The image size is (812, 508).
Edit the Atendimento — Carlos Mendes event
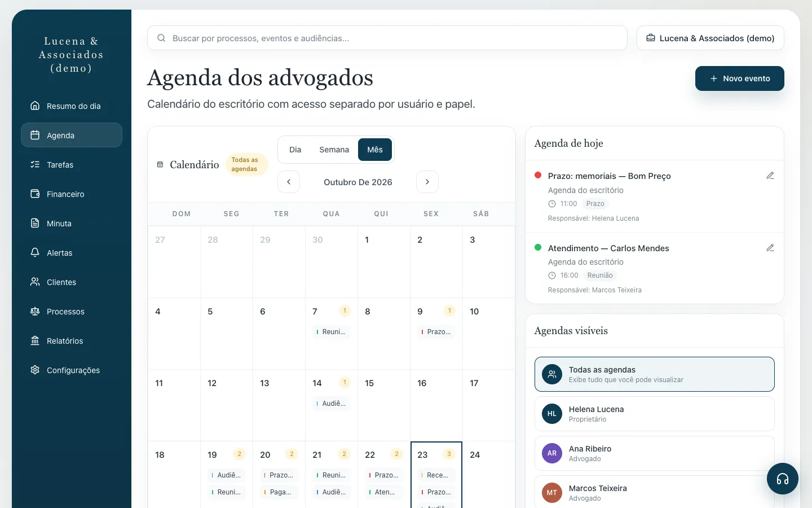770,248
